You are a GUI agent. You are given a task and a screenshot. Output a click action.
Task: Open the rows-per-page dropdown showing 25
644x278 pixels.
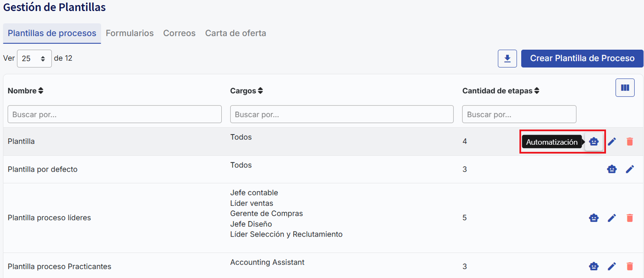coord(34,59)
